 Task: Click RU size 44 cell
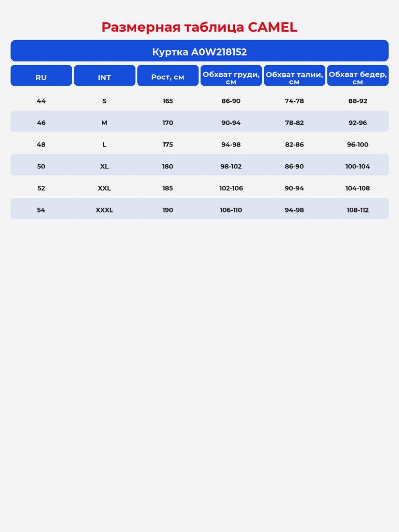(x=41, y=101)
